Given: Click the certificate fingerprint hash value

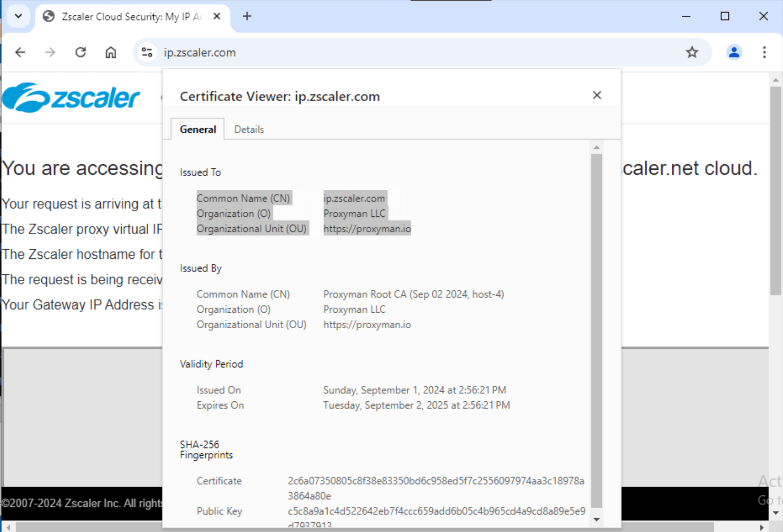Looking at the screenshot, I should [x=435, y=481].
